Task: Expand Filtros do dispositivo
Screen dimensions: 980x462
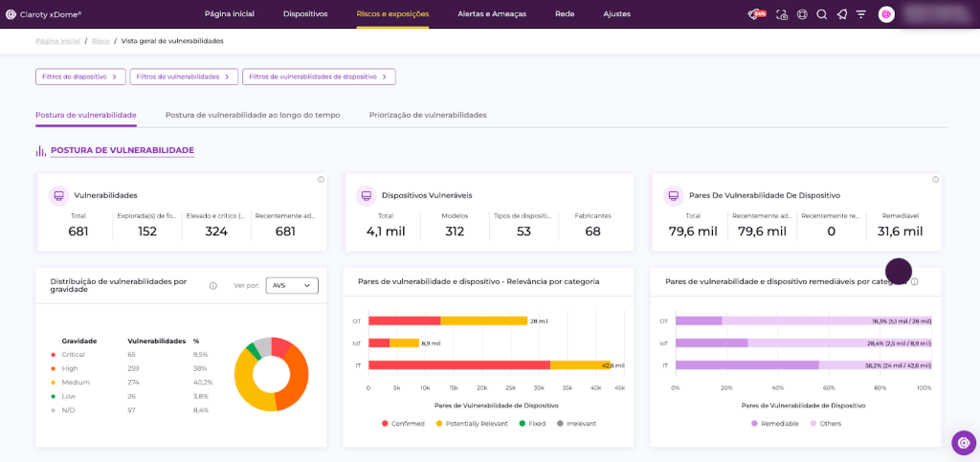Action: [80, 77]
